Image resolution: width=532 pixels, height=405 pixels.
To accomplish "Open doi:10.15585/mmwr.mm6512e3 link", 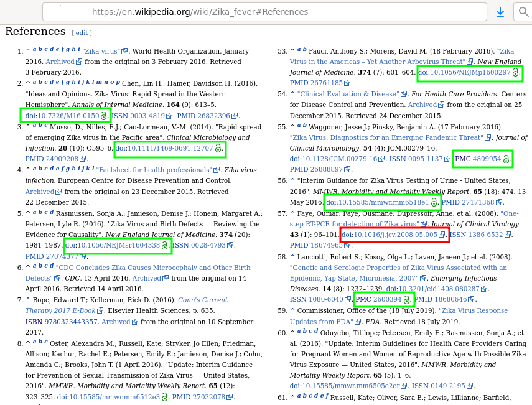I will pyautogui.click(x=108, y=396).
